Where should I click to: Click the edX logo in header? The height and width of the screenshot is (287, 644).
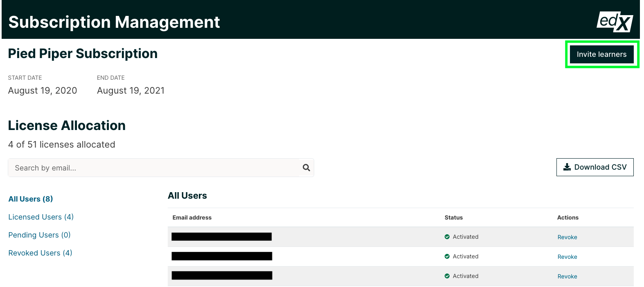click(x=615, y=21)
